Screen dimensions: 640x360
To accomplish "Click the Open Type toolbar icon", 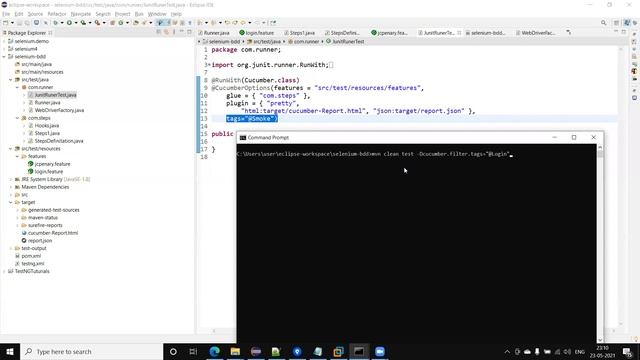I will 136,23.
